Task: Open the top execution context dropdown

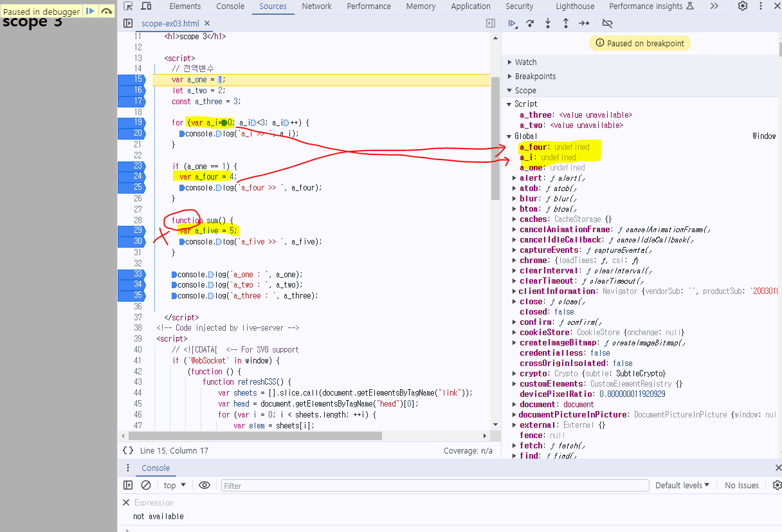Action: tap(174, 485)
